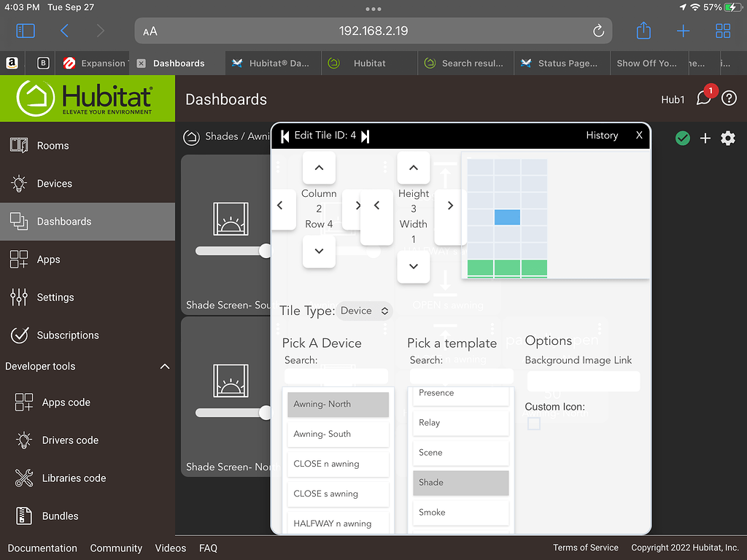Viewport: 747px width, 560px height.
Task: Open notifications via the bell icon
Action: tap(702, 98)
